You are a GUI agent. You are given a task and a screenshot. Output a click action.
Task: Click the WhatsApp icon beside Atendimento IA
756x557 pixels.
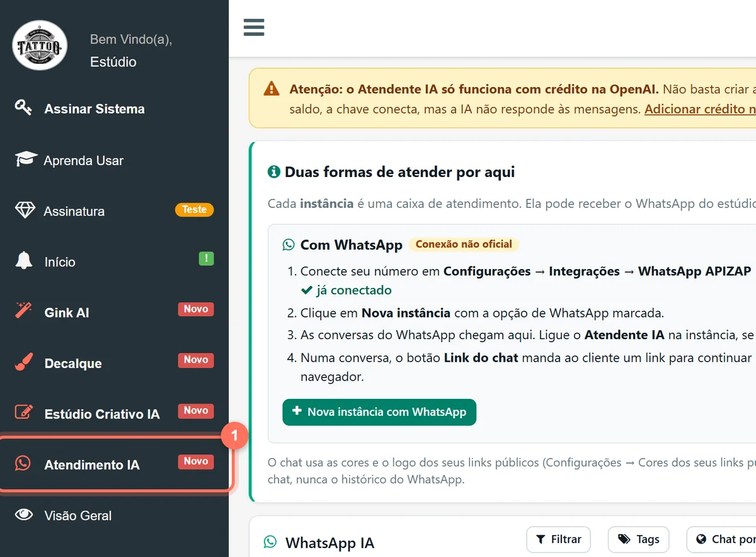click(23, 464)
